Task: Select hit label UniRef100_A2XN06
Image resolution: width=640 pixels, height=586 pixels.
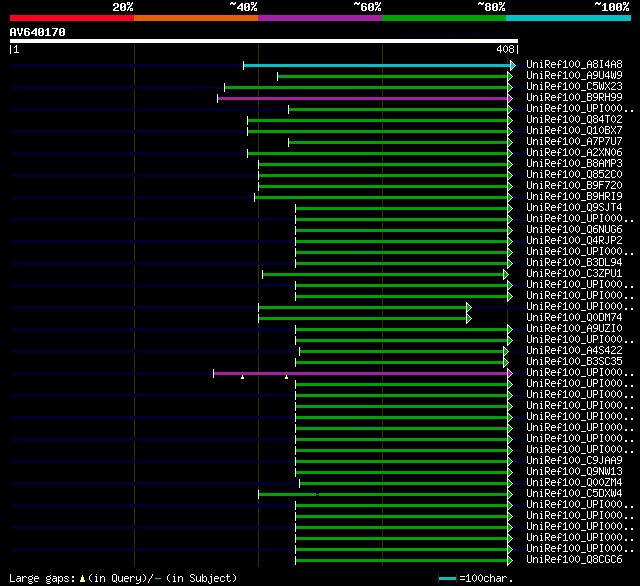Action: (x=574, y=153)
